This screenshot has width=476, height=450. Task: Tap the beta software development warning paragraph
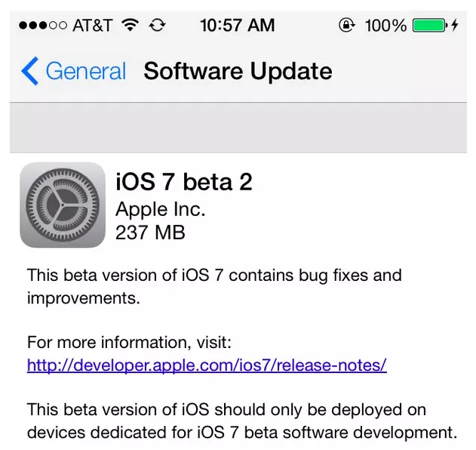[x=241, y=421]
